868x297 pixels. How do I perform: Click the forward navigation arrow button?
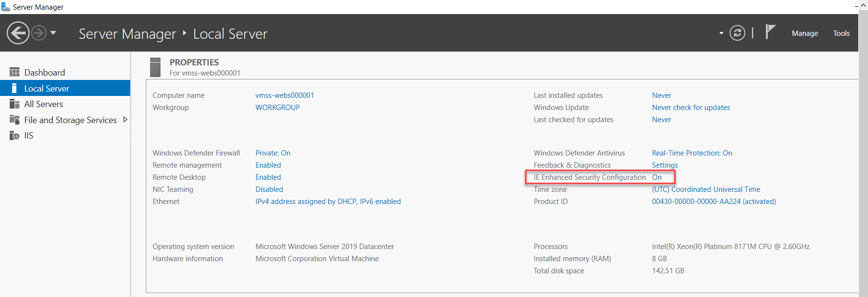pos(39,33)
